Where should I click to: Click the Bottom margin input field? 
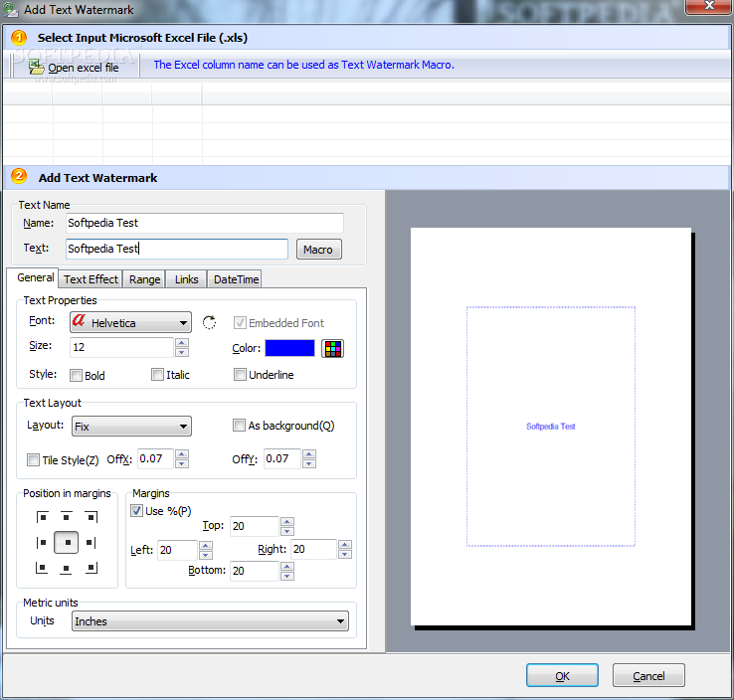point(255,571)
